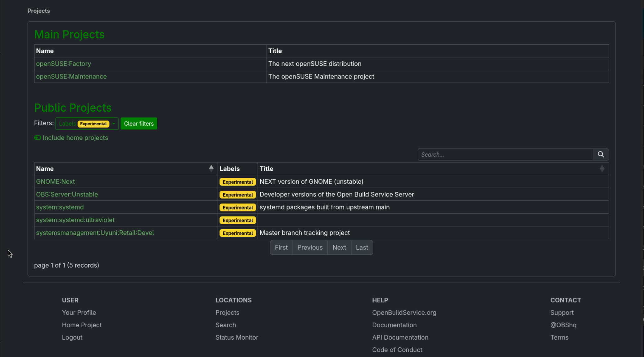Click the Clear filters button
The image size is (644, 357).
point(139,123)
